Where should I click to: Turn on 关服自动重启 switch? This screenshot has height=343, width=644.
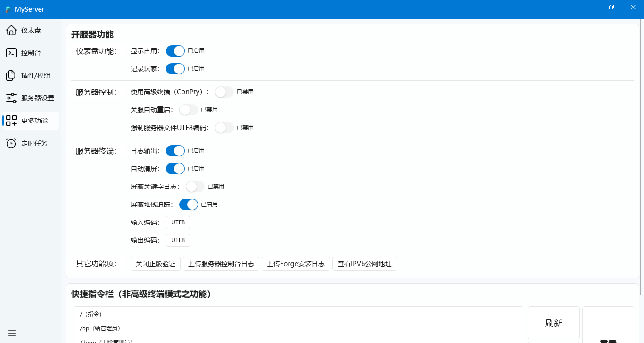[189, 110]
